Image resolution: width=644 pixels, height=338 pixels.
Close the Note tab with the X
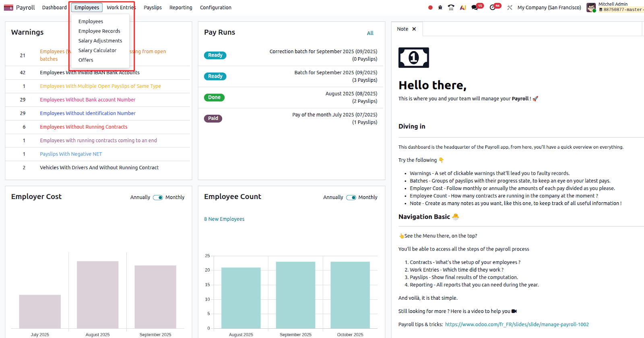414,29
